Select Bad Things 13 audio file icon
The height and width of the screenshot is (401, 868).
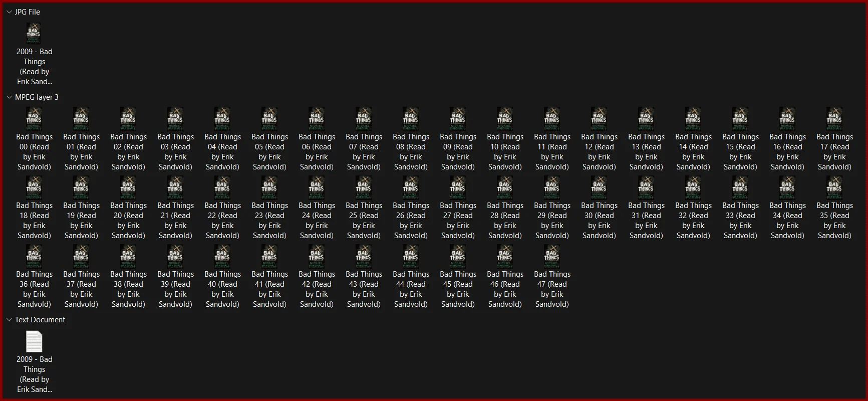click(x=646, y=119)
